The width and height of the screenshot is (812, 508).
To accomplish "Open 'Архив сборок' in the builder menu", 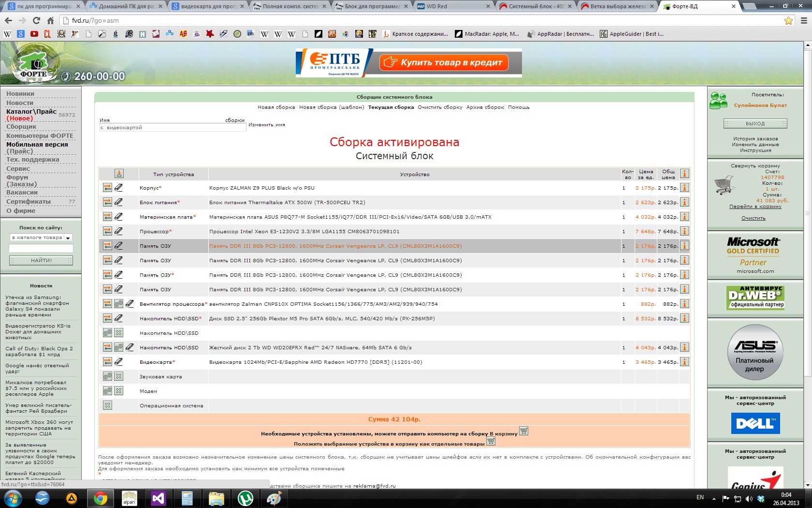I will pos(485,107).
